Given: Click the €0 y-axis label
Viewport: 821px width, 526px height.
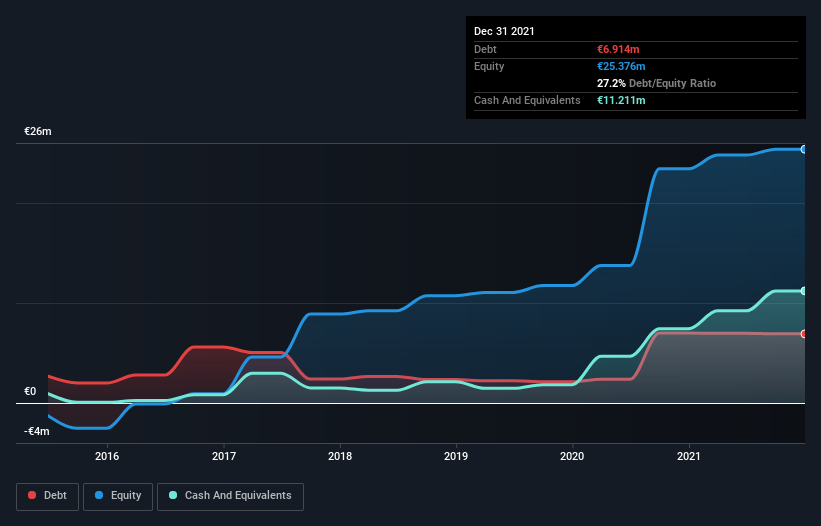Looking at the screenshot, I should click(x=30, y=391).
